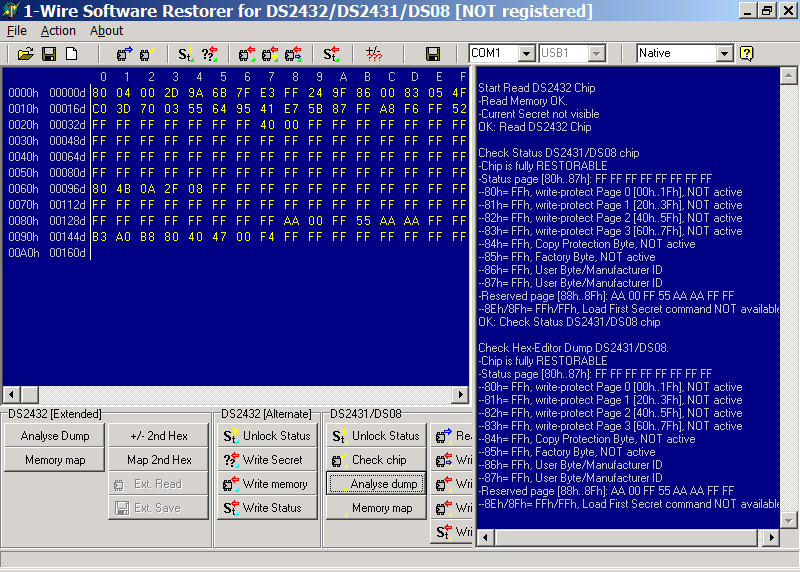The image size is (800, 572).
Task: Click the second Save disk icon near COM1
Action: (x=433, y=54)
